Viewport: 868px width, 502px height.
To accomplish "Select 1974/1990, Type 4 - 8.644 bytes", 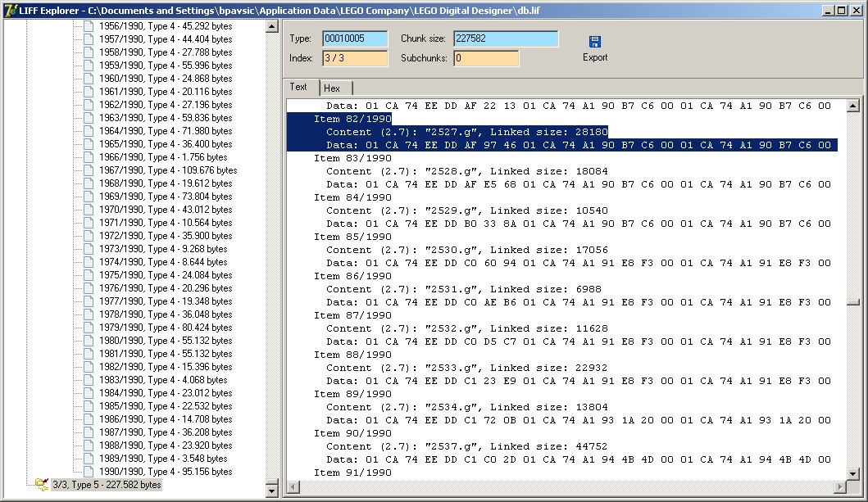I will tap(163, 262).
